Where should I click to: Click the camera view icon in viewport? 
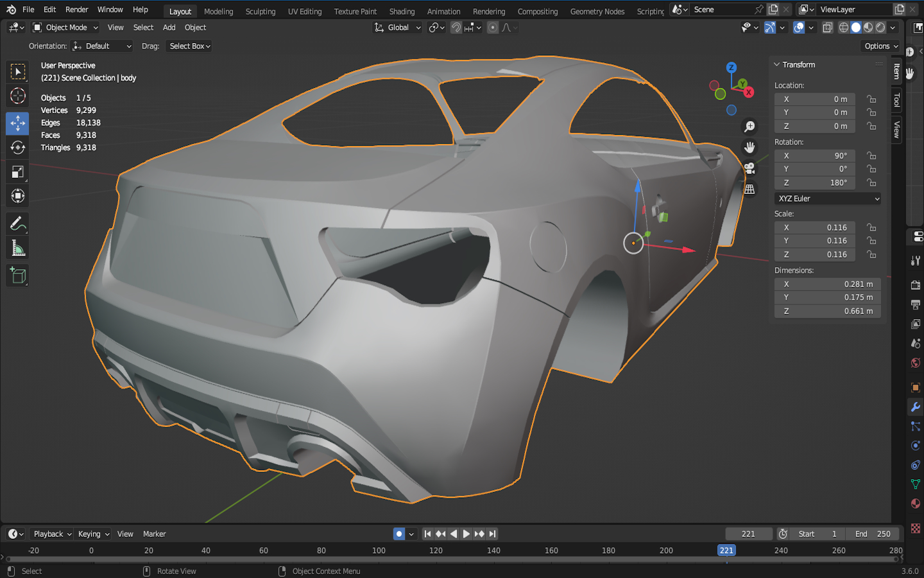[x=749, y=168]
